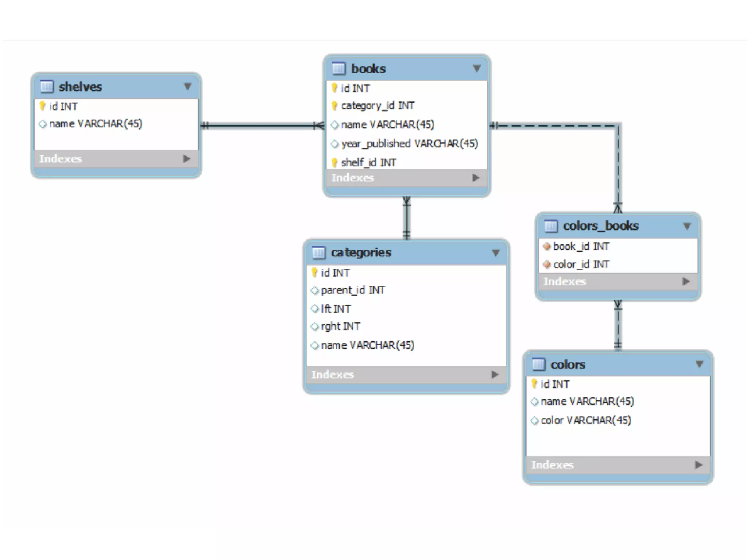
Task: Collapse the shelves table with header arrow
Action: pos(187,87)
